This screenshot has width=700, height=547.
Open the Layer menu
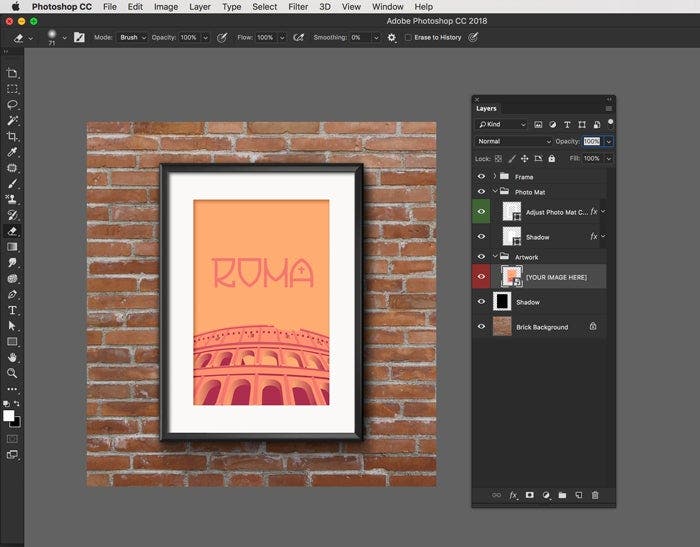[200, 7]
